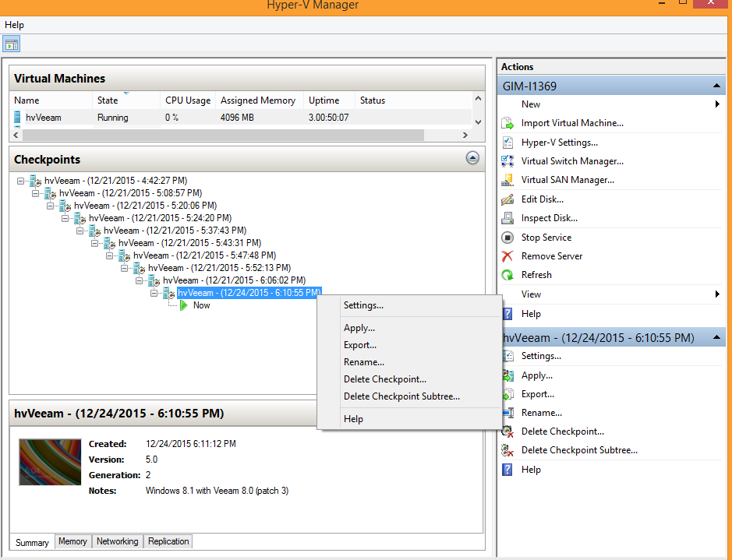Click the green Refresh icon

point(507,275)
